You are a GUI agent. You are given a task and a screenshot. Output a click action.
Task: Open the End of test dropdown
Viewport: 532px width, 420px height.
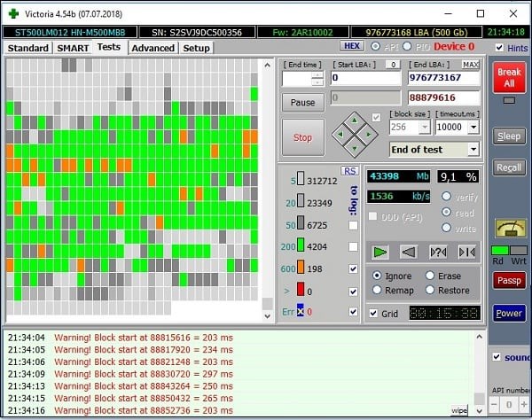[473, 149]
